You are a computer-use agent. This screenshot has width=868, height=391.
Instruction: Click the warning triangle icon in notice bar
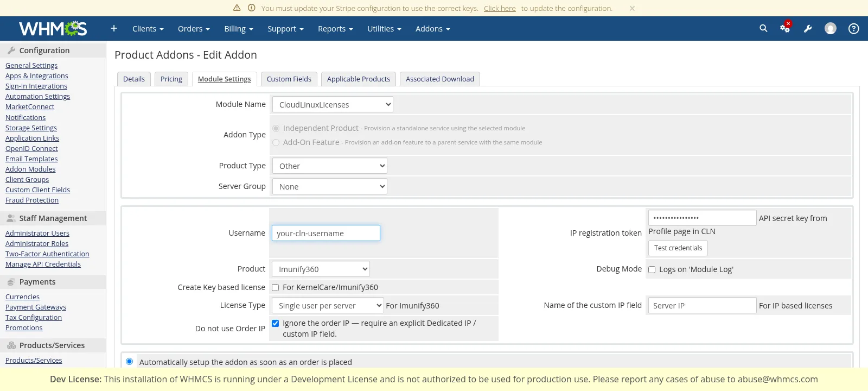tap(237, 8)
